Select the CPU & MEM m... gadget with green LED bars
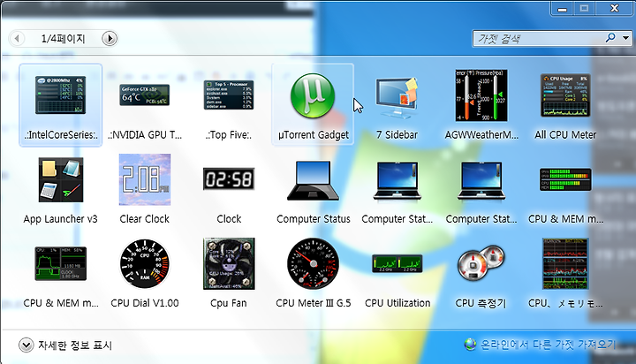Screen dimensions: 636x364 (x=565, y=179)
